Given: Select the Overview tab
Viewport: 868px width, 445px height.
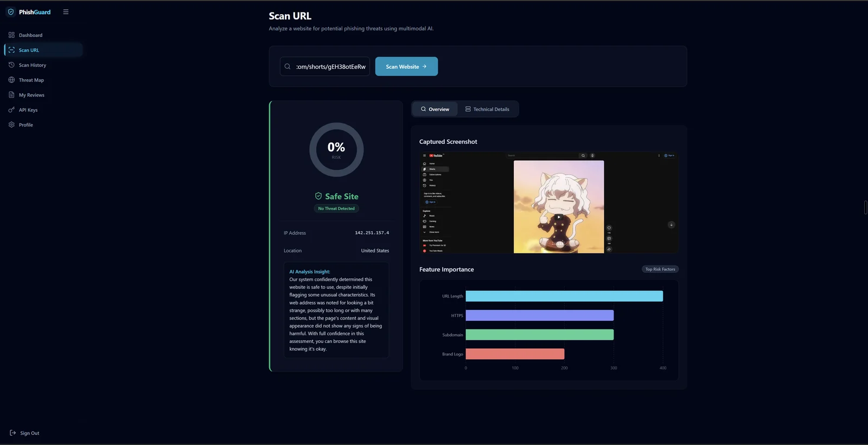Looking at the screenshot, I should (435, 109).
